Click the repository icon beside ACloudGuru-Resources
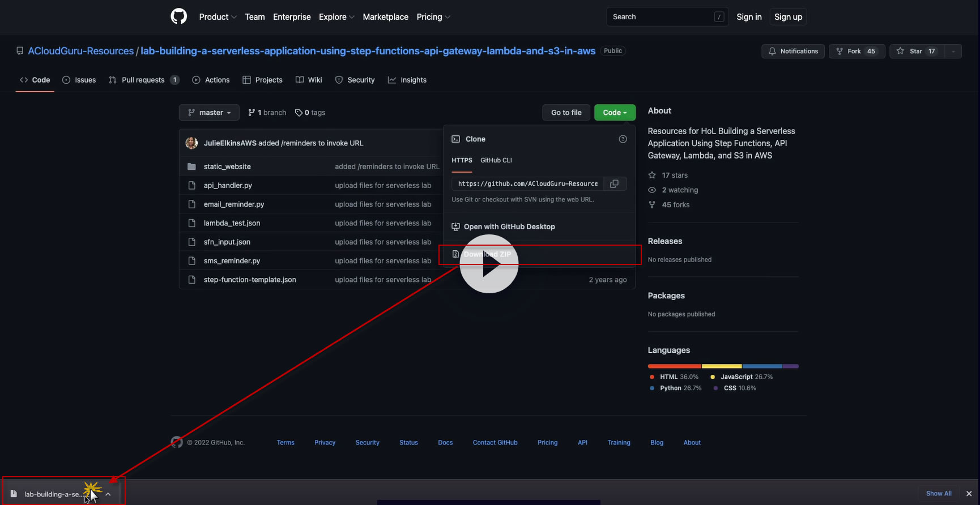 [20, 51]
